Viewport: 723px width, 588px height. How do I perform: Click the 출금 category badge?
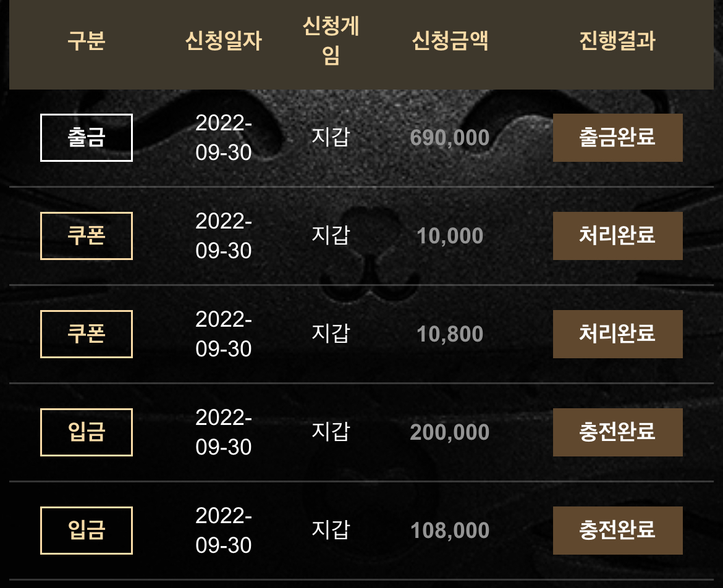tap(87, 138)
